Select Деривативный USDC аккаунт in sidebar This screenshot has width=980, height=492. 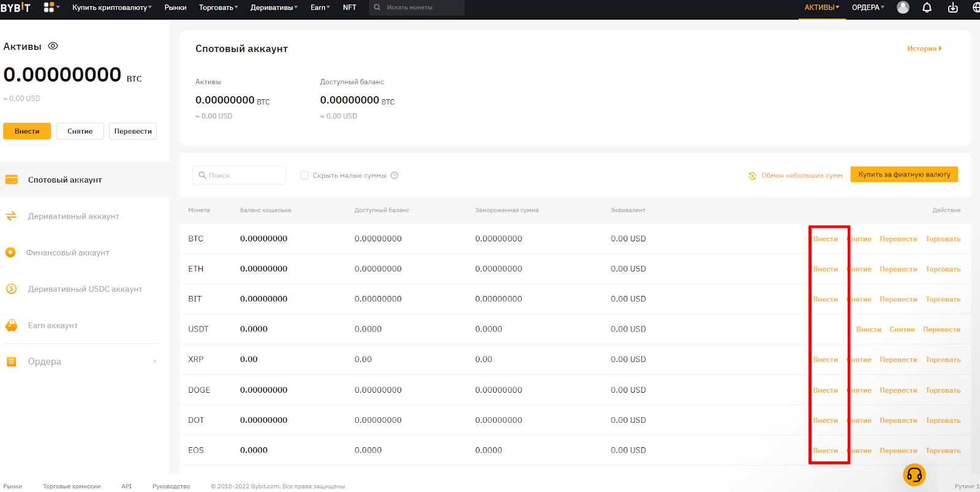pos(85,289)
